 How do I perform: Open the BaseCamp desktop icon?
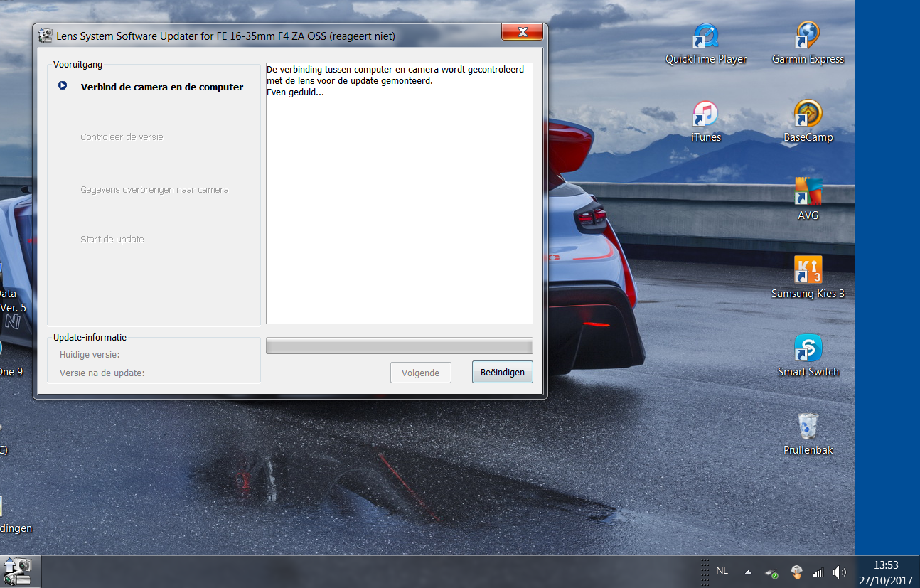click(x=808, y=114)
